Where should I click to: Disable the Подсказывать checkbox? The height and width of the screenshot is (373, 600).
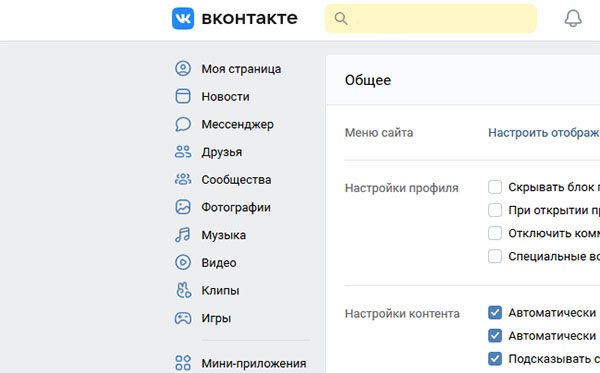(x=495, y=358)
